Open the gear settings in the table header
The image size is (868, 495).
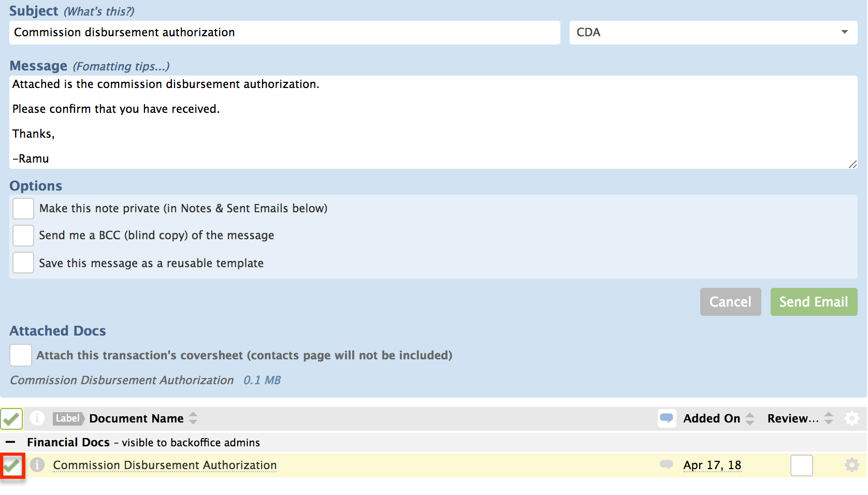(851, 418)
